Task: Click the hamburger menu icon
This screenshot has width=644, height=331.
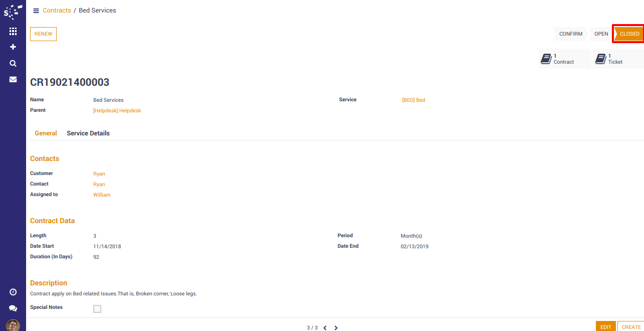Action: pos(36,11)
